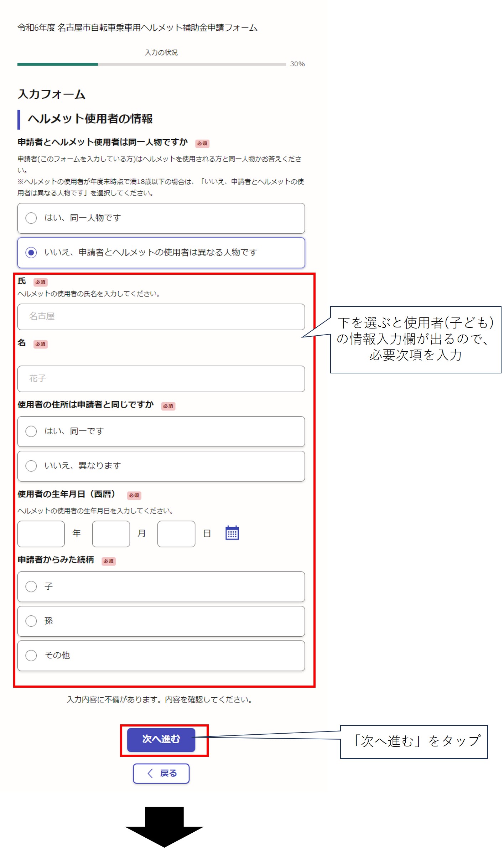The image size is (504, 848).
Task: Click the 名 (given name) input field
Action: 161,379
